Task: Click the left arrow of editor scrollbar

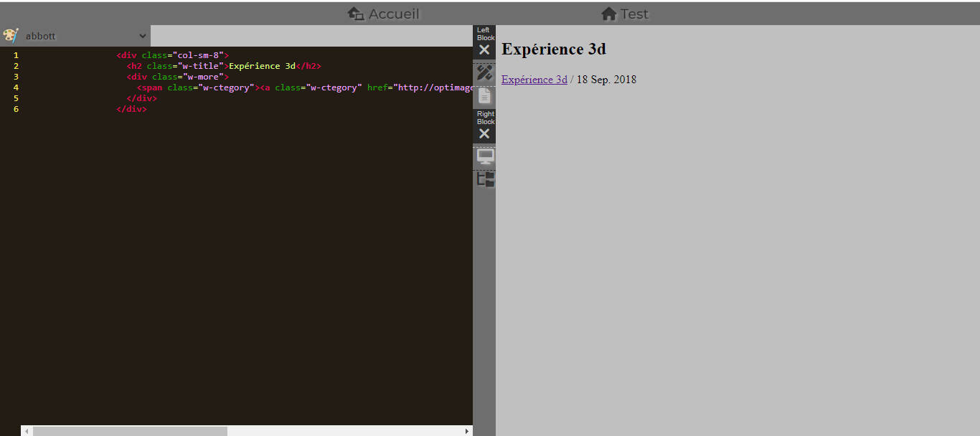Action: (27, 431)
